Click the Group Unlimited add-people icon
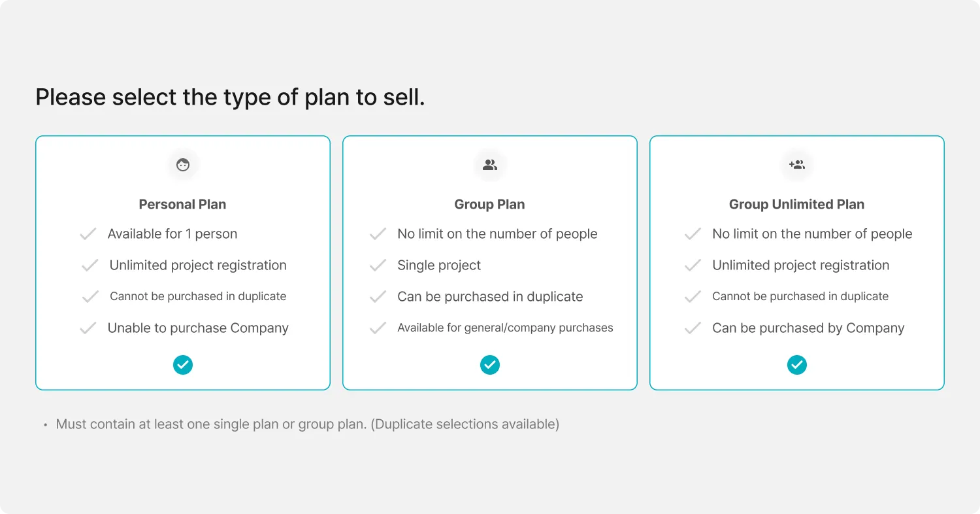Screen dimensions: 980x514 coord(797,165)
